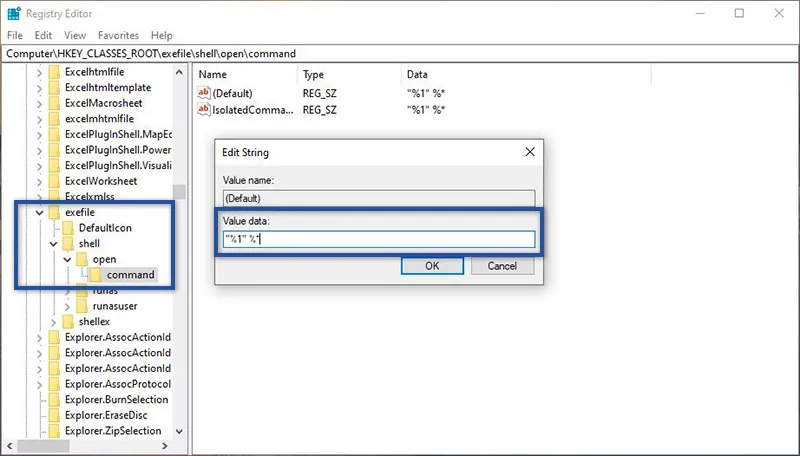This screenshot has height=456, width=800.
Task: Open the Edit menu
Action: click(x=43, y=36)
